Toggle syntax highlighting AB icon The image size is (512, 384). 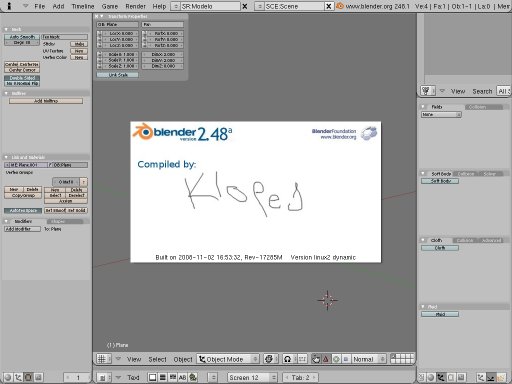pos(182,377)
